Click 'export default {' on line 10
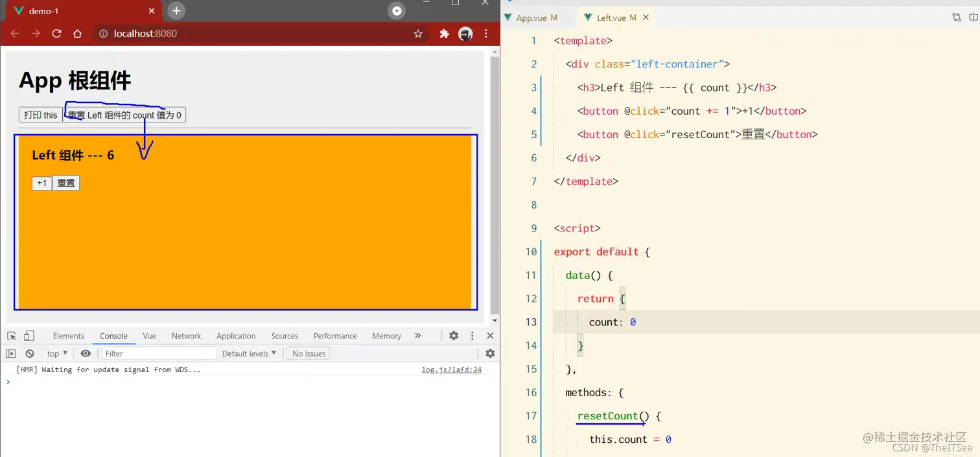 pyautogui.click(x=601, y=252)
